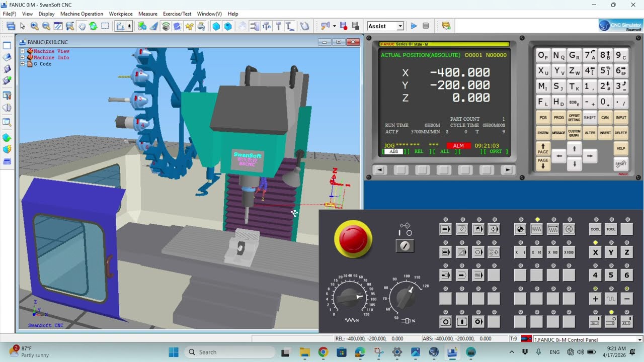Image resolution: width=644 pixels, height=362 pixels.
Task: Click the right softkey arrow below screen
Action: [x=508, y=170]
